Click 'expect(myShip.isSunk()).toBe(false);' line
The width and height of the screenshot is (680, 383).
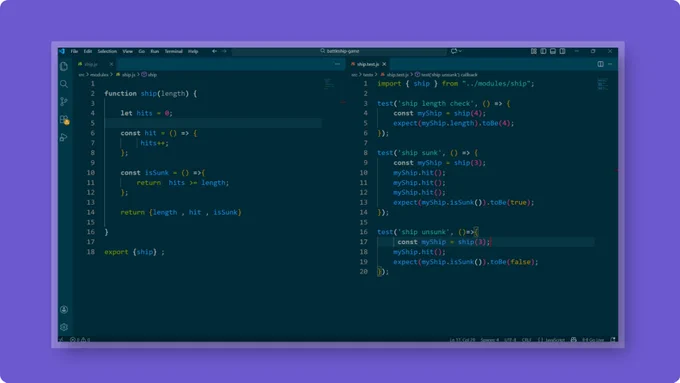point(466,262)
